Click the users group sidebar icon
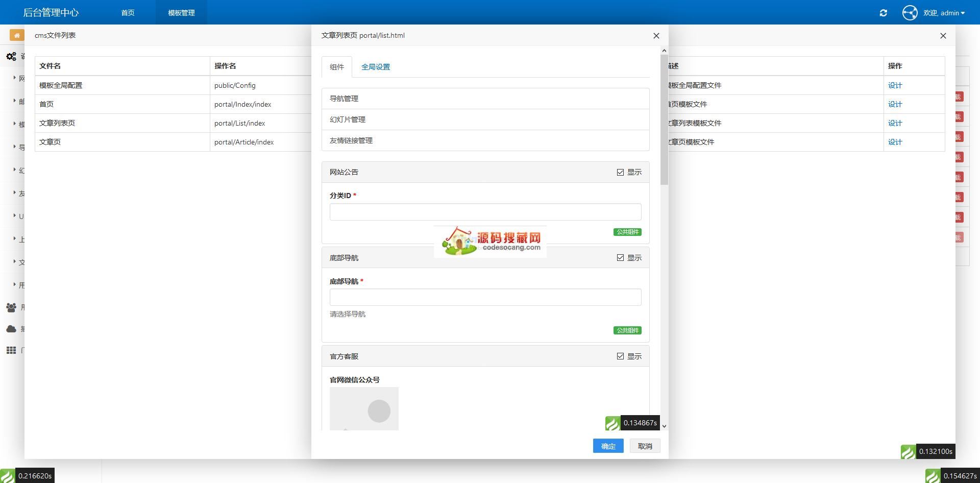The image size is (980, 483). coord(11,307)
